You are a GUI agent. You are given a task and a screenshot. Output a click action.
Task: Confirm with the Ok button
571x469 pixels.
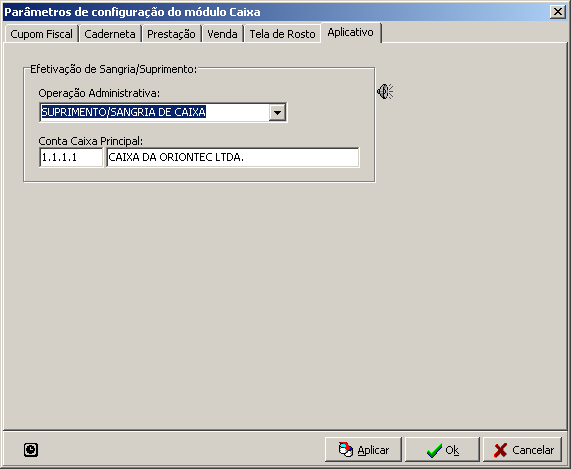pyautogui.click(x=442, y=450)
